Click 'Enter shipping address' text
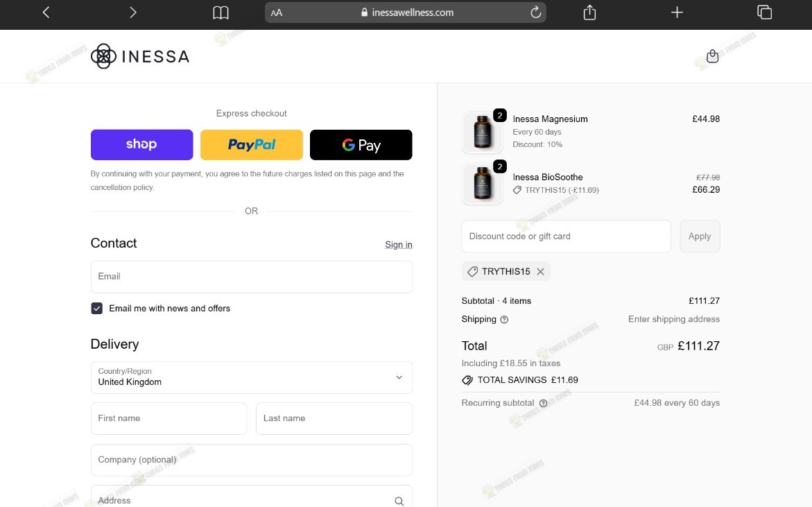Screen dimensions: 812x507 674,320
